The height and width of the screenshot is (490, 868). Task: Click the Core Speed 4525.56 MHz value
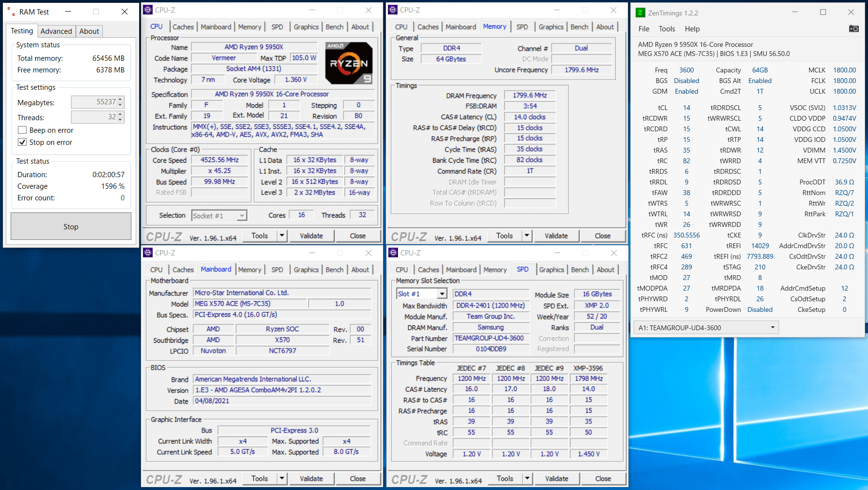[220, 160]
